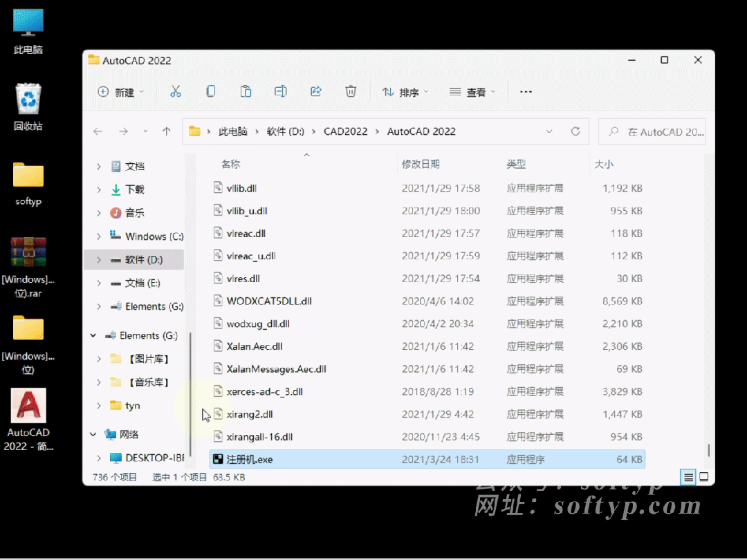
Task: Select vllib_u.dll file
Action: point(427,210)
